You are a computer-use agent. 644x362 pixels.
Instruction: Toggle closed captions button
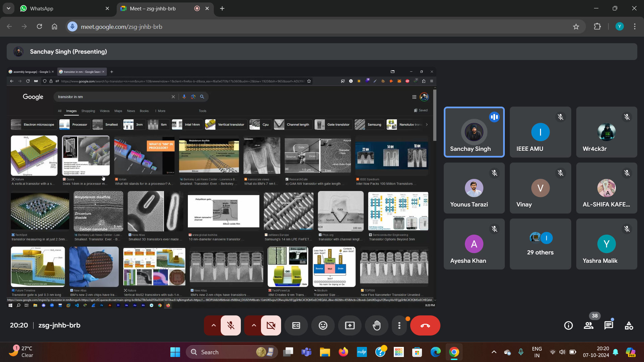[x=296, y=325]
